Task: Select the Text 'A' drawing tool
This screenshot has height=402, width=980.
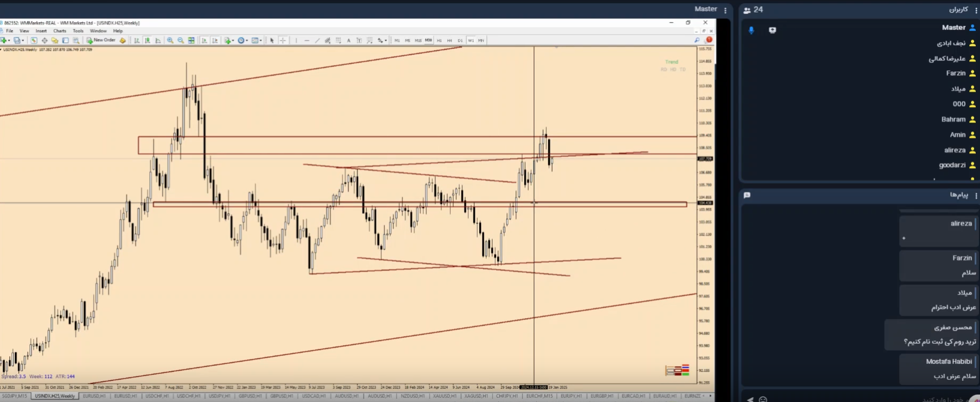Action: coord(349,40)
